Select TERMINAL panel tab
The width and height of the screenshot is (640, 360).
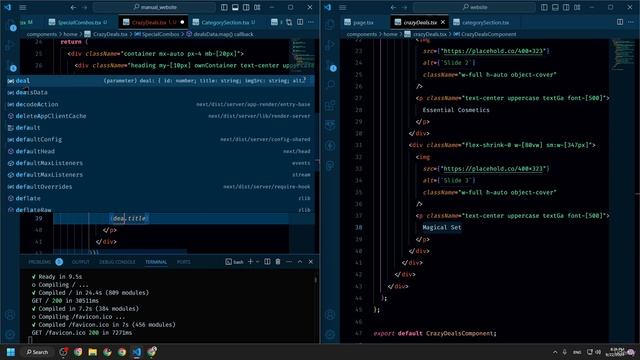[156, 262]
